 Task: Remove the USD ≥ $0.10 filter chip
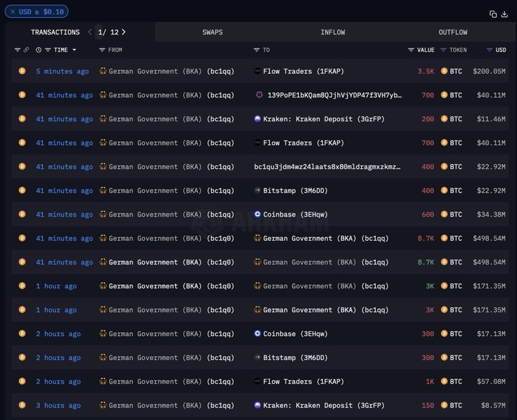point(13,12)
